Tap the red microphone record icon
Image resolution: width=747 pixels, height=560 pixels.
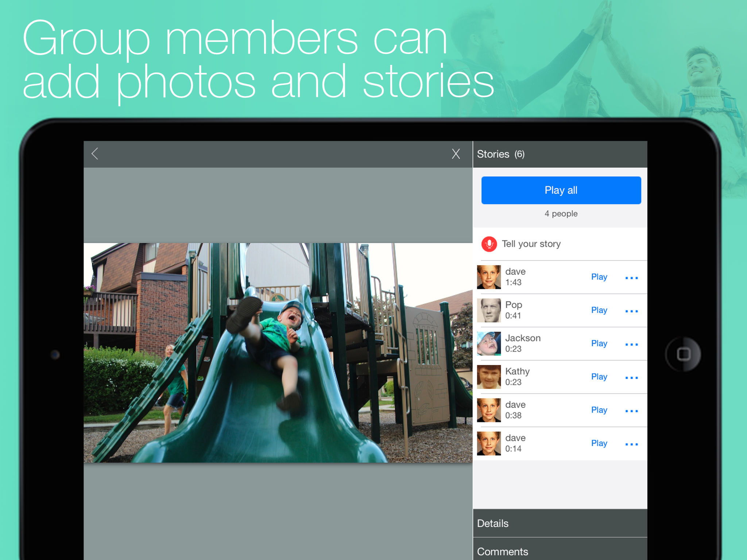coord(489,244)
